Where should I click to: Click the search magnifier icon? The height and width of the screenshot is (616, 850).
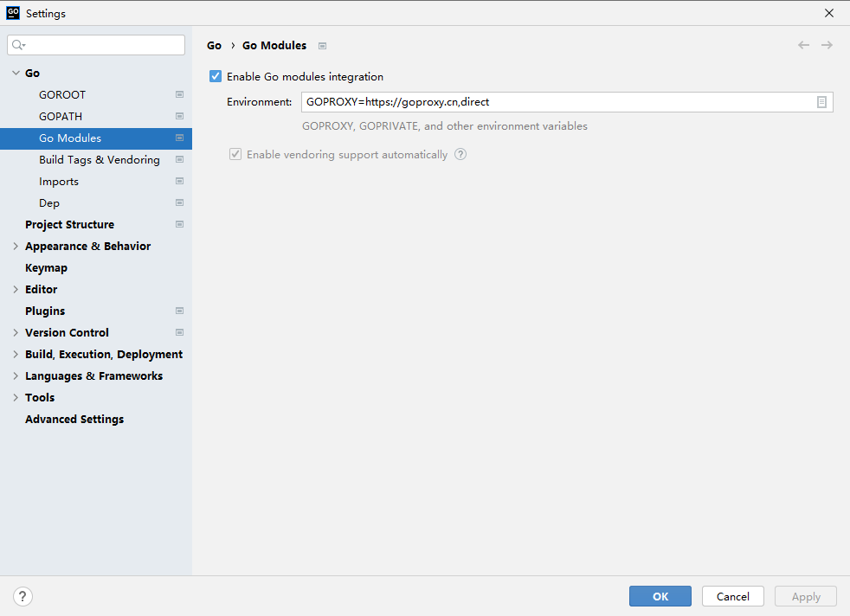[18, 45]
